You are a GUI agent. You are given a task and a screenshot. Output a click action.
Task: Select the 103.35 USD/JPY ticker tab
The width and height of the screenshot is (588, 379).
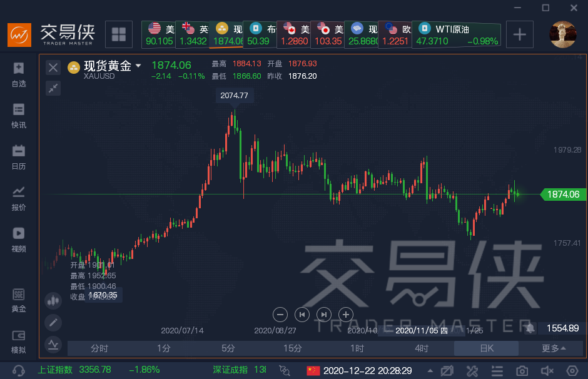[327, 34]
